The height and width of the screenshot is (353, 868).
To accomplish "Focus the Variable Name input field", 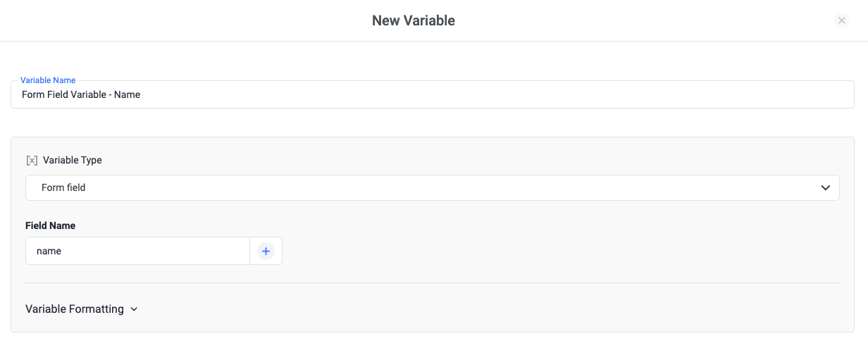I will (433, 94).
